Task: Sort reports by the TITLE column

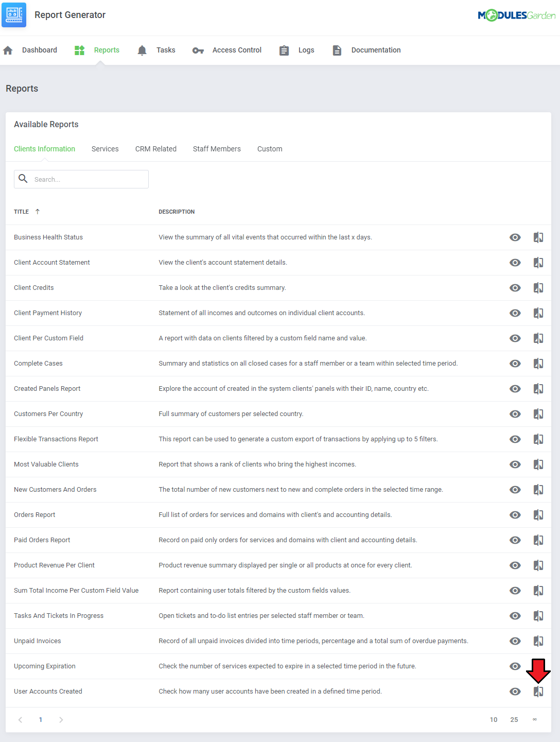Action: [27, 212]
